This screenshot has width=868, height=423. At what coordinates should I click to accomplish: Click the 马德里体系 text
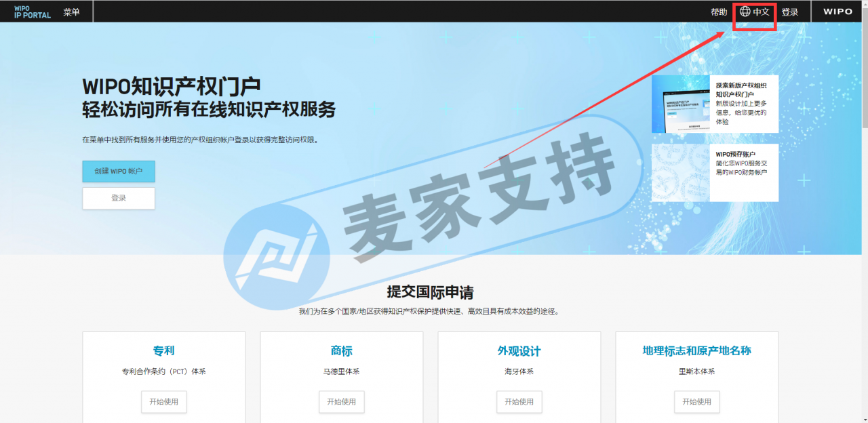342,371
